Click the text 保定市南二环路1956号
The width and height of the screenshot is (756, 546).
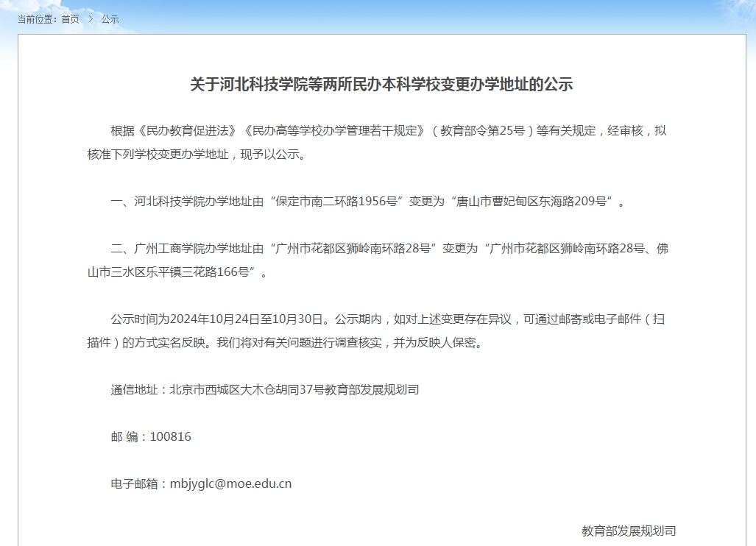pyautogui.click(x=336, y=201)
